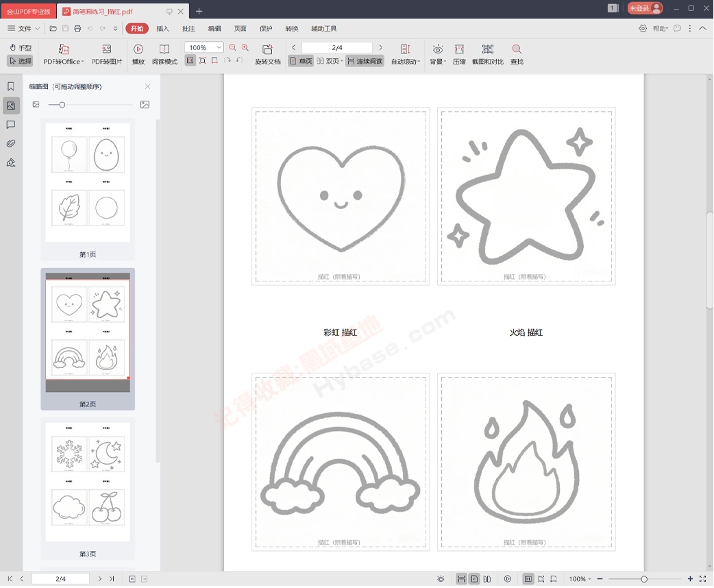Click the open folder icon
The width and height of the screenshot is (714, 588).
click(x=53, y=29)
